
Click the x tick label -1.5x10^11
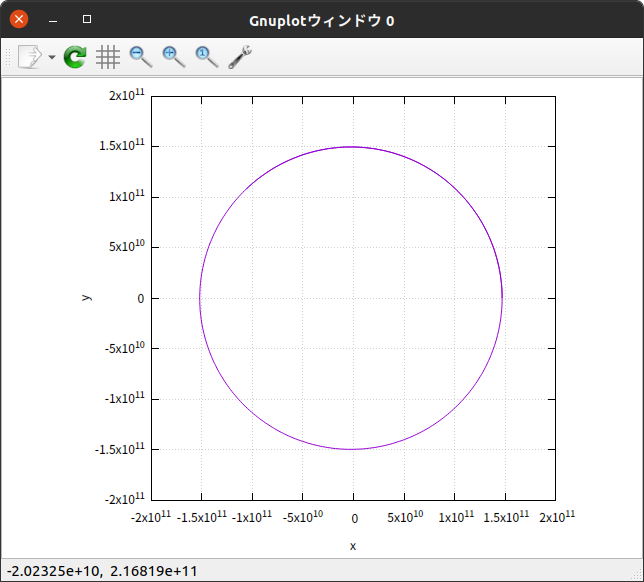coord(202,516)
